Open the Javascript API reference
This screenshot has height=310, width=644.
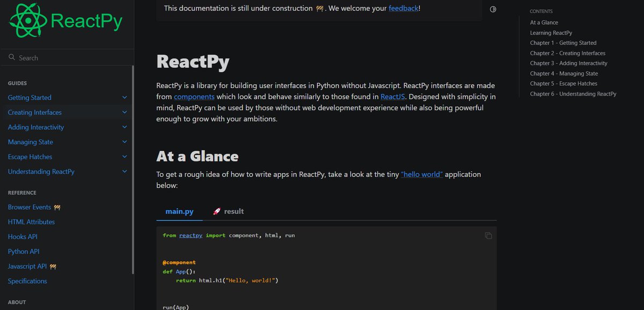coord(32,266)
